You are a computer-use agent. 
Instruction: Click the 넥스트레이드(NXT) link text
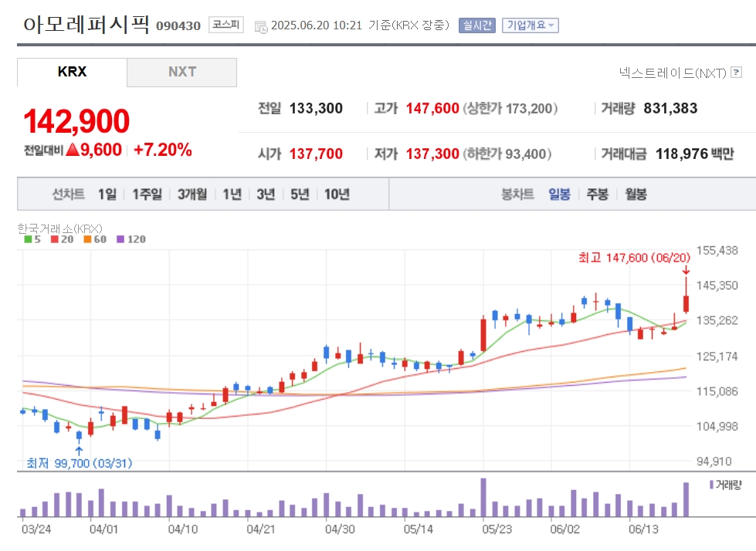click(x=673, y=73)
